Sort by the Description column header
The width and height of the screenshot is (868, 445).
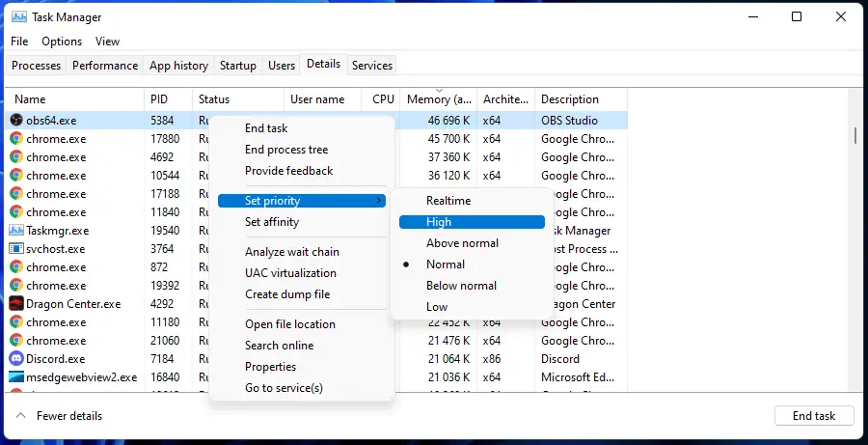click(x=582, y=99)
